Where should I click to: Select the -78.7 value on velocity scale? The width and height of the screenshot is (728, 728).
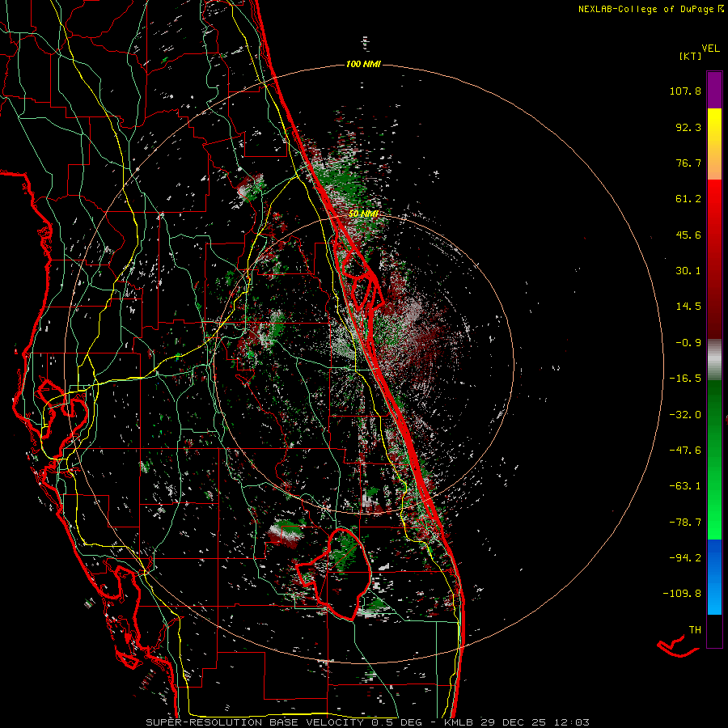pos(685,523)
